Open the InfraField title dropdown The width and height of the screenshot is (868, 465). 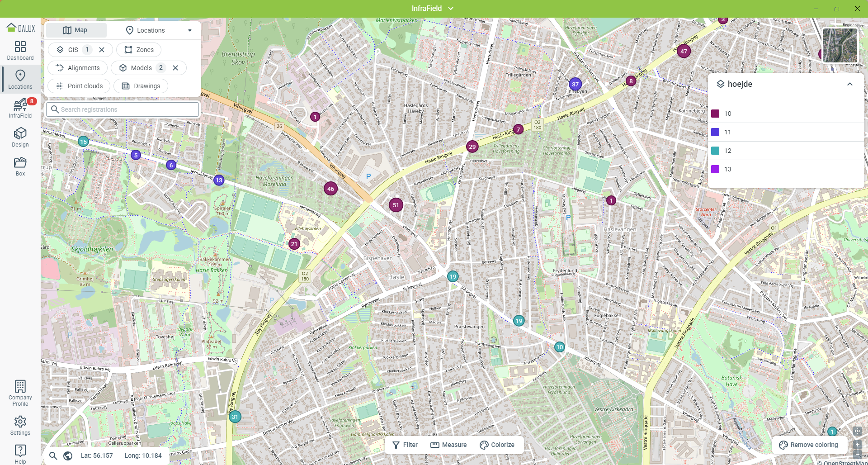pos(451,9)
